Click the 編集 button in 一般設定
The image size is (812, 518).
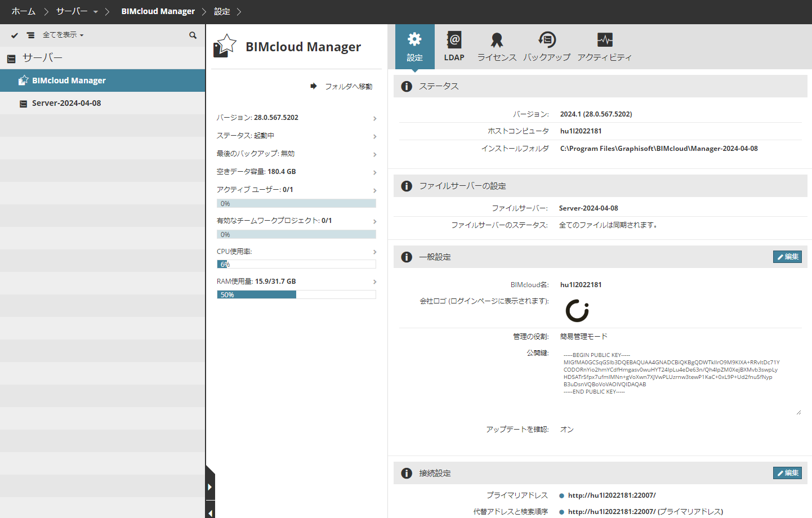click(x=787, y=257)
